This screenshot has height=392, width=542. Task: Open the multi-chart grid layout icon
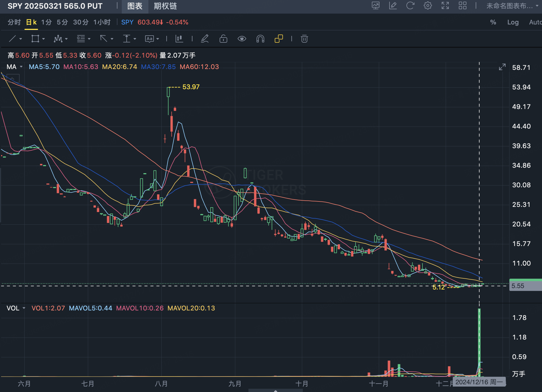[x=462, y=6]
